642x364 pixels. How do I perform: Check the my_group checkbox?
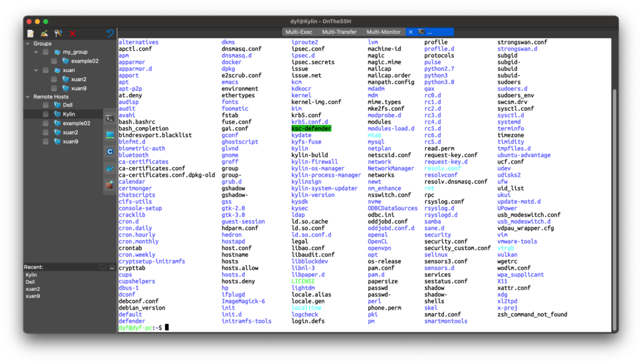[46, 53]
